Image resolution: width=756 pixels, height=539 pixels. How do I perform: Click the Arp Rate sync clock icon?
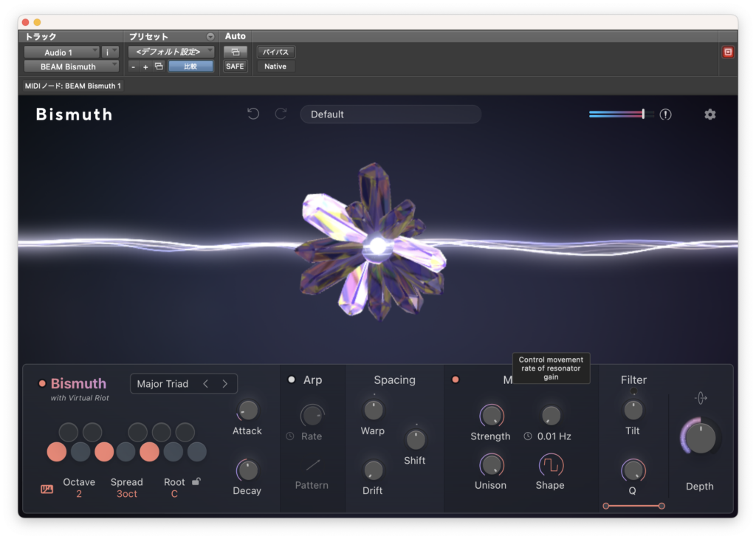[289, 436]
